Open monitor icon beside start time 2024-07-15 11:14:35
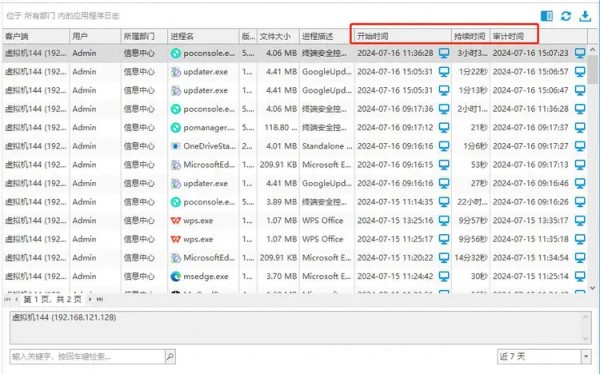This screenshot has width=600, height=374. pos(444,202)
